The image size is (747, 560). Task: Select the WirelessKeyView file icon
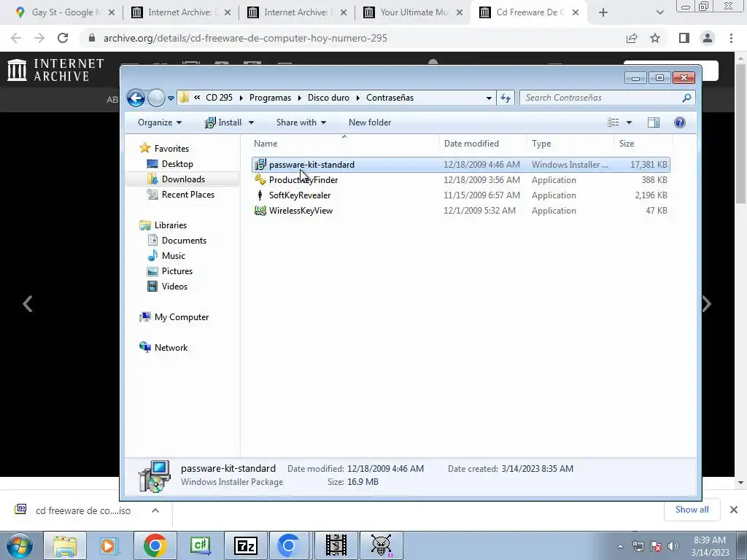pos(260,211)
